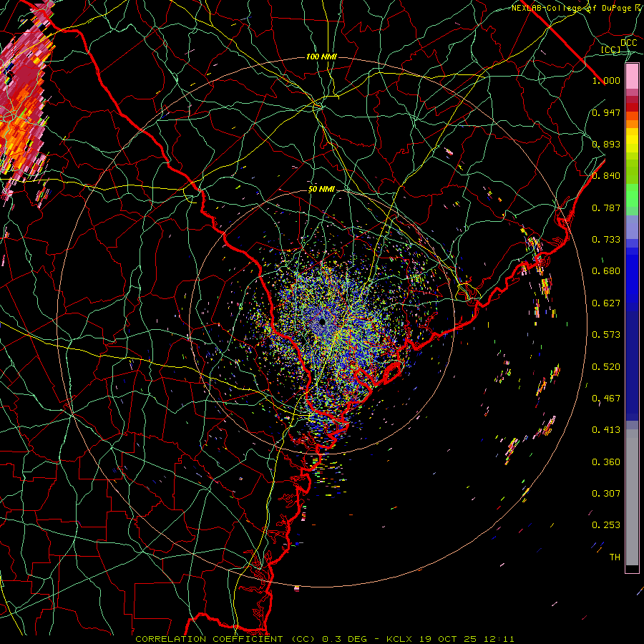
Task: Click the black radar site dot at the center
Action: tap(323, 322)
